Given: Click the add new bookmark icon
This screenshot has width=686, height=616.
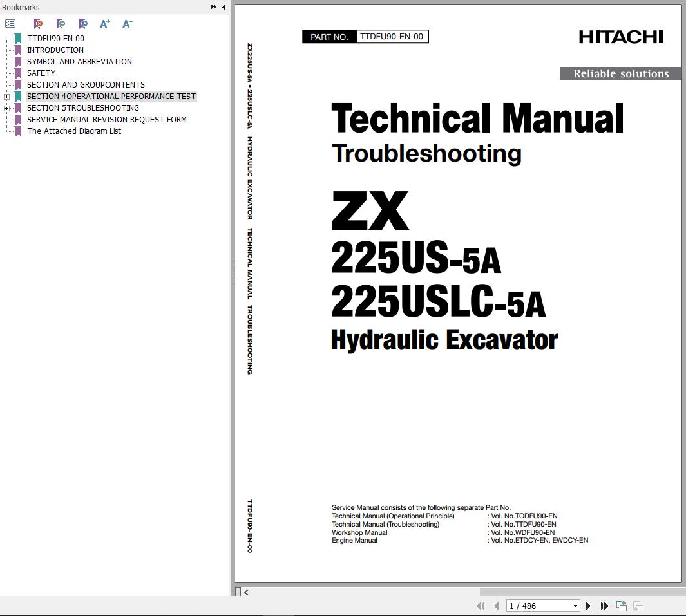Looking at the screenshot, I should pyautogui.click(x=61, y=24).
